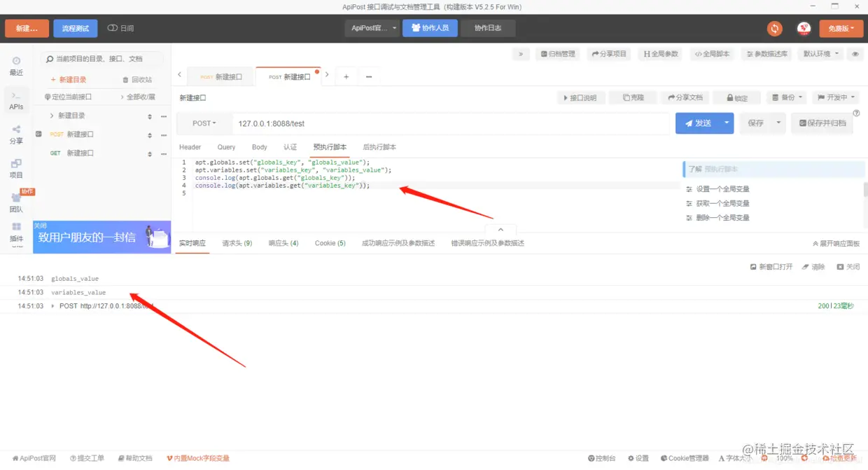Open the 项目 projects sidebar panel
The width and height of the screenshot is (868, 470).
click(16, 169)
